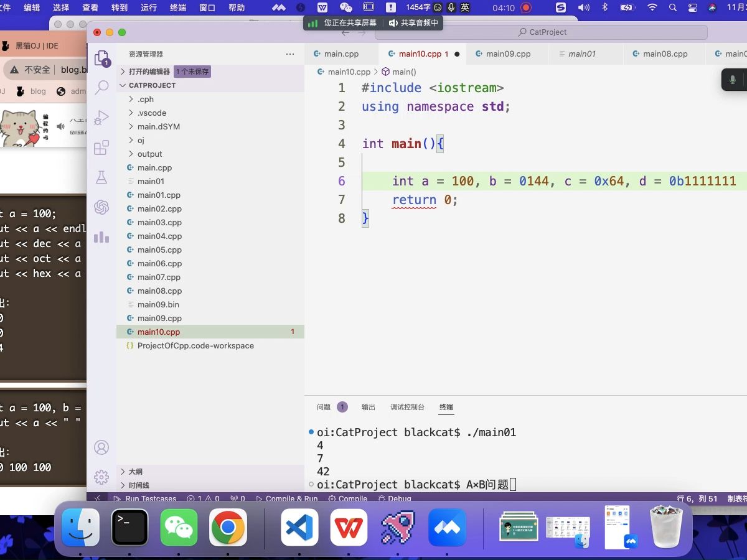This screenshot has width=747, height=560.
Task: Open the 调试控制台 panel tab
Action: tap(406, 406)
